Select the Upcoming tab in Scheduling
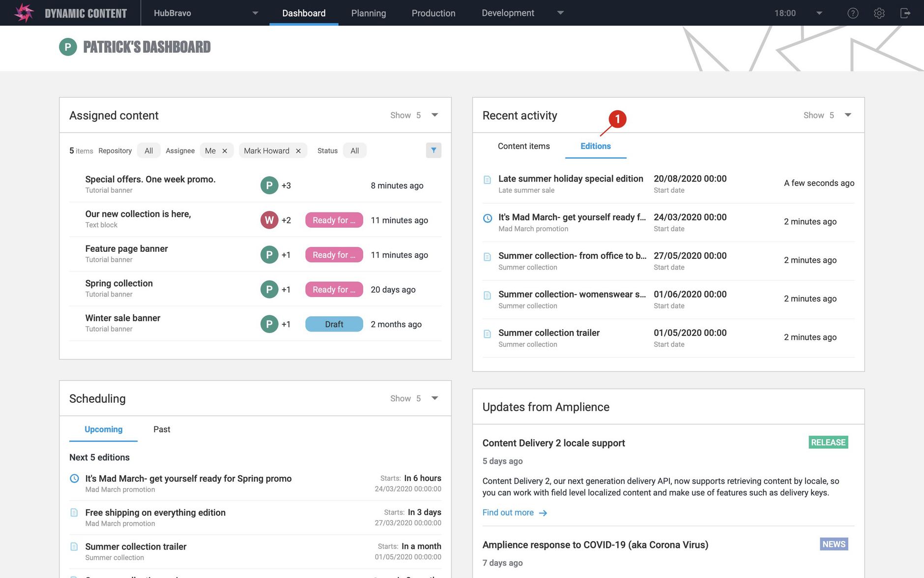Viewport: 924px width, 578px height. (x=104, y=429)
